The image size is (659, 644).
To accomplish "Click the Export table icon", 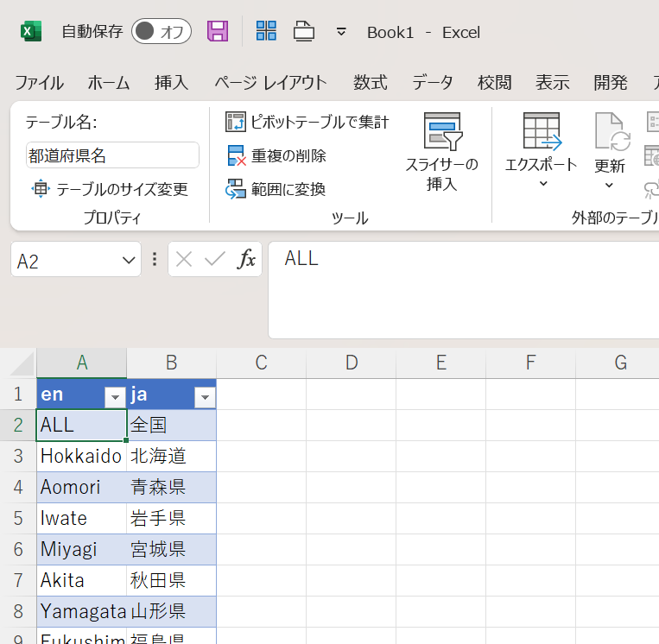I will tap(542, 131).
